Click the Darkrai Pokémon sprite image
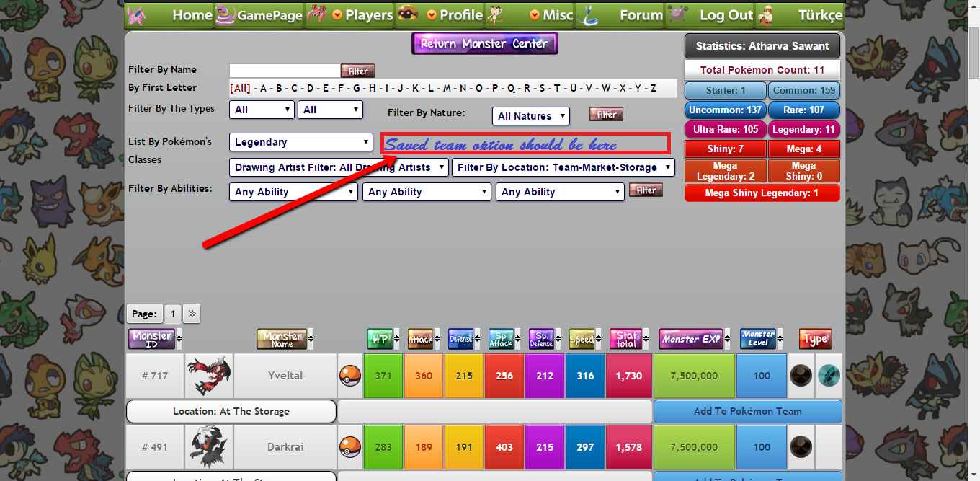 [209, 447]
